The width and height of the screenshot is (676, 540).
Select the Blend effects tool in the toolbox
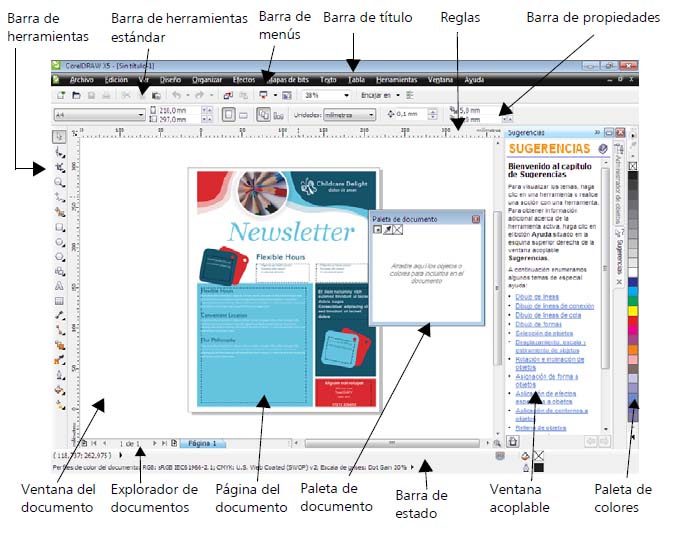pos(60,345)
